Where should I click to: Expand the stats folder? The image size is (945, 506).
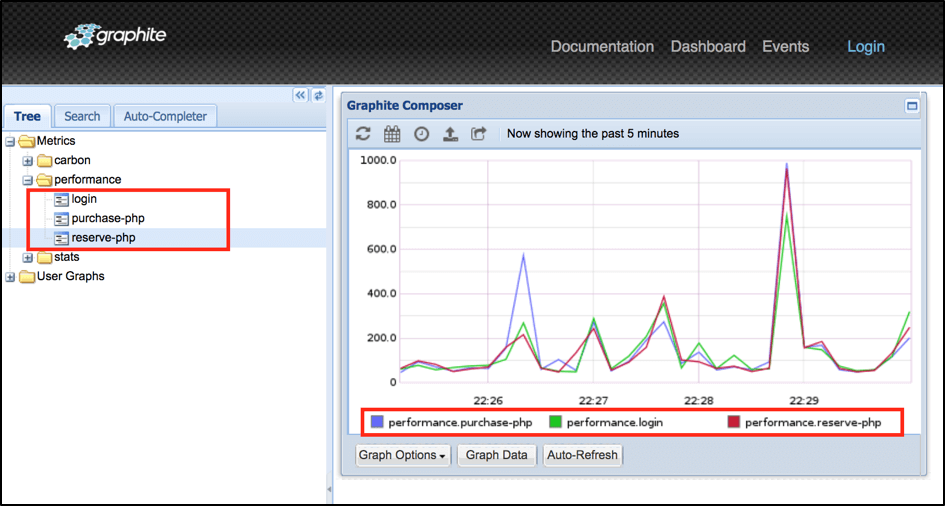[27, 258]
